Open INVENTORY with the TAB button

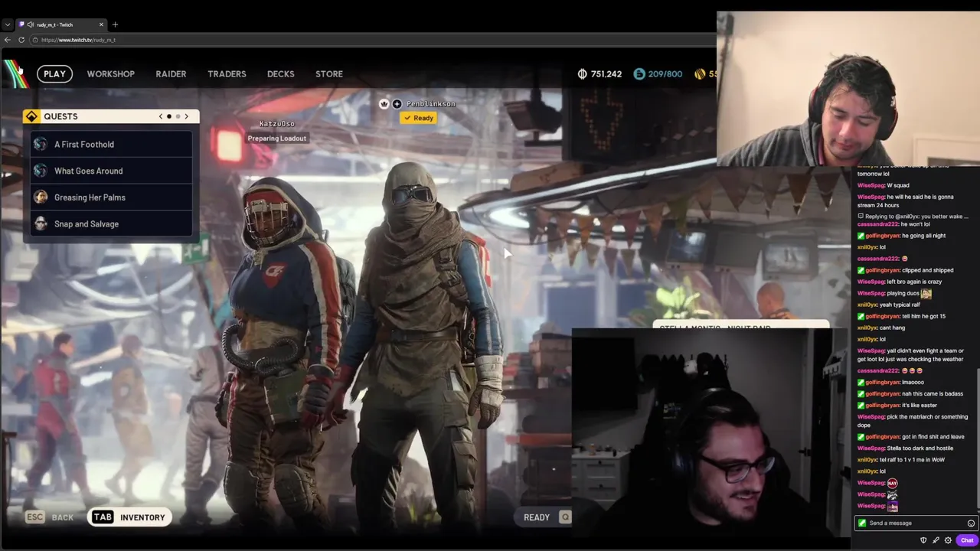coord(129,517)
